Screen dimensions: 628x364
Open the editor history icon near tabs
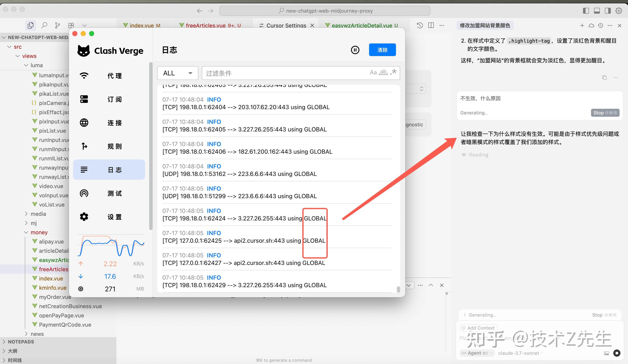(x=420, y=25)
